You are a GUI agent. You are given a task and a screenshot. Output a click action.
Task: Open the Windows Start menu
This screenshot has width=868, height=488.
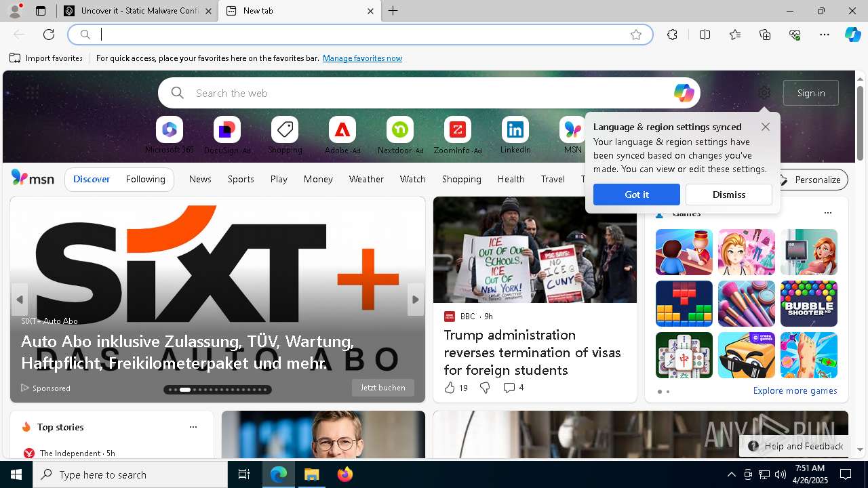pos(16,474)
